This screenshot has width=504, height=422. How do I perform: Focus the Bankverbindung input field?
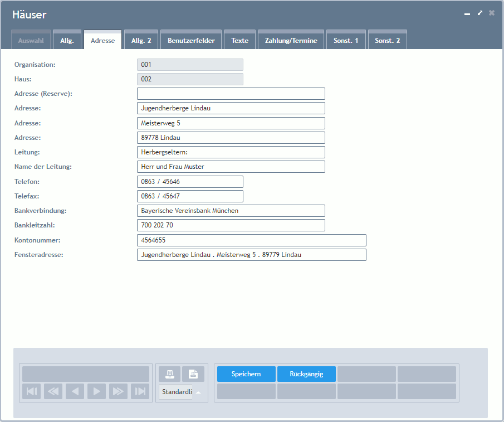tap(231, 211)
